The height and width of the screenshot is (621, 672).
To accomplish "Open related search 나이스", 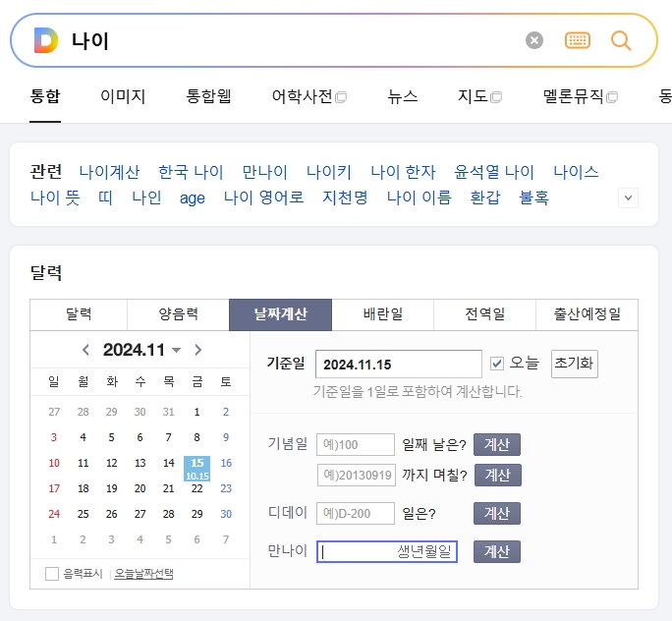I will [x=576, y=172].
